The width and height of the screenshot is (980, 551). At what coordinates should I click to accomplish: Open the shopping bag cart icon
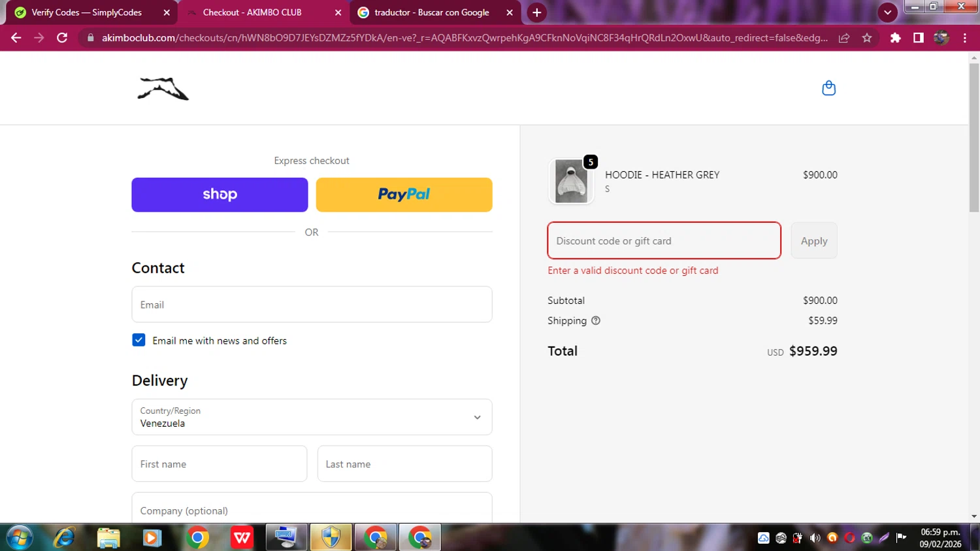[828, 88]
